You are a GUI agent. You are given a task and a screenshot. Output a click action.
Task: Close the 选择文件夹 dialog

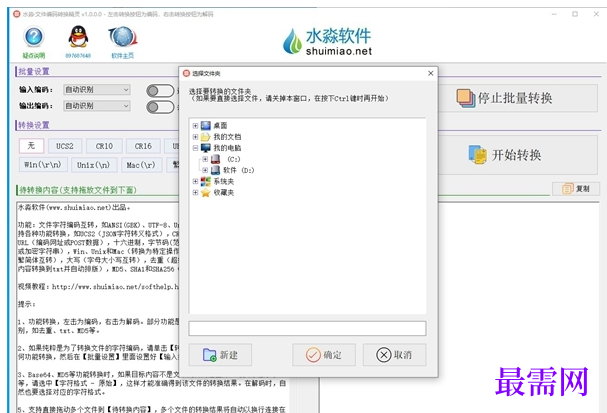[x=430, y=73]
